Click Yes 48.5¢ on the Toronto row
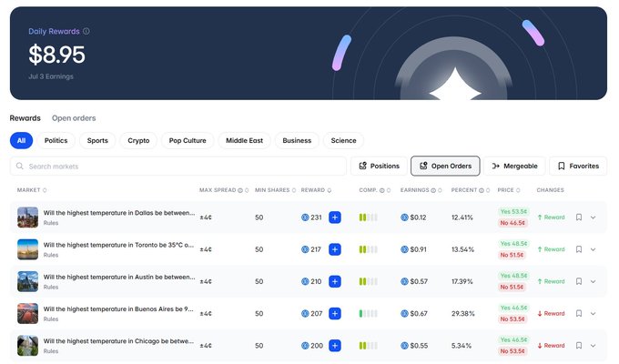This screenshot has height=364, width=619. 513,244
